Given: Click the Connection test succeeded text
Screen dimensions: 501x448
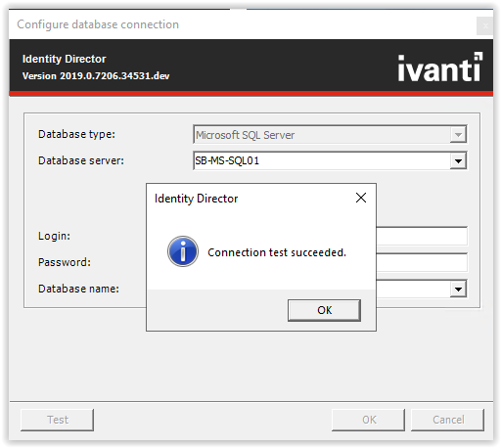Looking at the screenshot, I should (277, 252).
